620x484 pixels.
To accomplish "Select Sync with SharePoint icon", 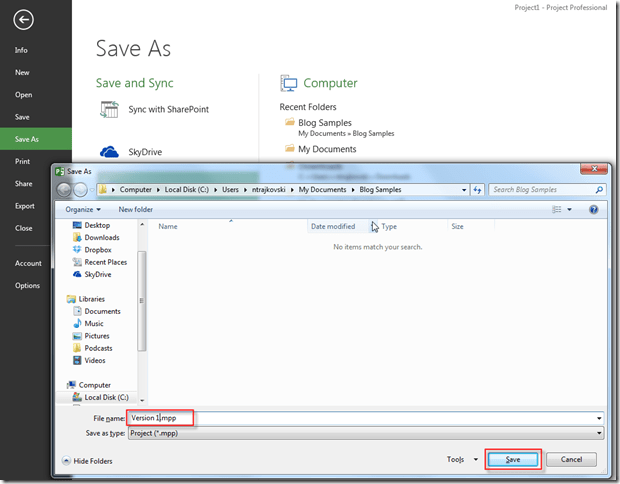I will pyautogui.click(x=110, y=109).
